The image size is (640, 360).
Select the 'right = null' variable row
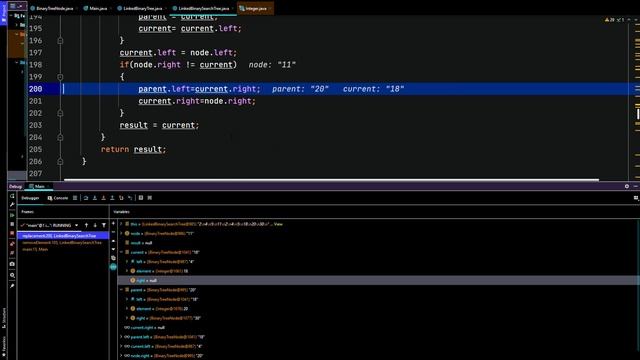(378, 280)
